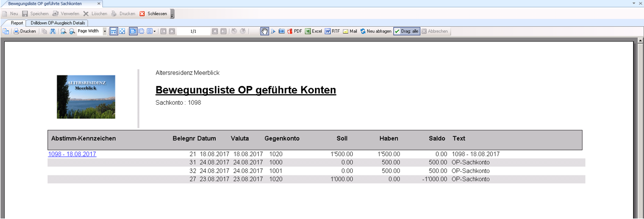Click Gegenkonto 1001 cell
The width and height of the screenshot is (644, 219).
pyautogui.click(x=277, y=171)
